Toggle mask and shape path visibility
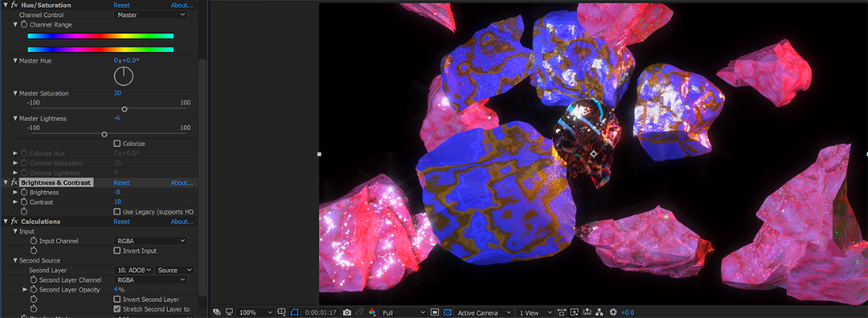868x318 pixels. click(x=295, y=312)
